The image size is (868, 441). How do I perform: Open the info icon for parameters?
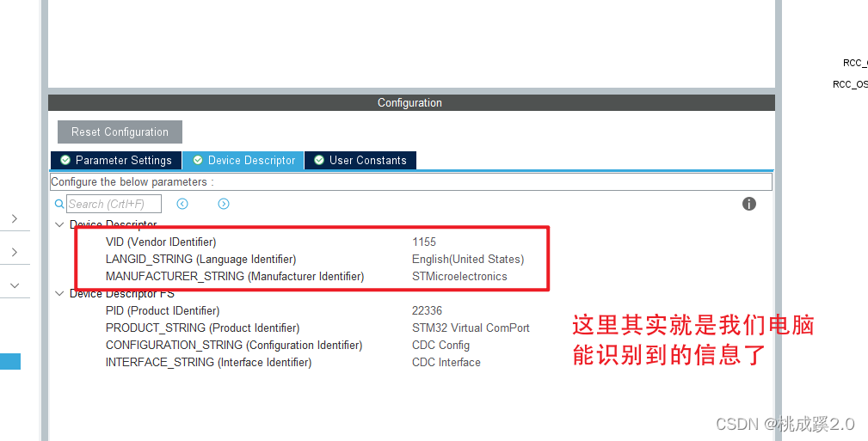click(749, 204)
